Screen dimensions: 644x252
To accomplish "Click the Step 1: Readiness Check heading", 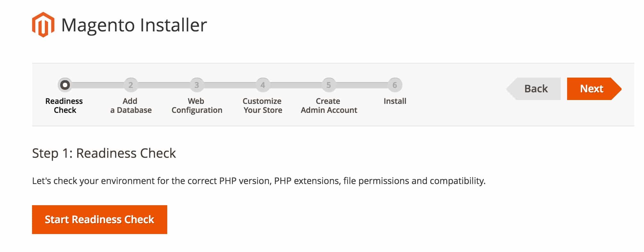I will pos(104,154).
